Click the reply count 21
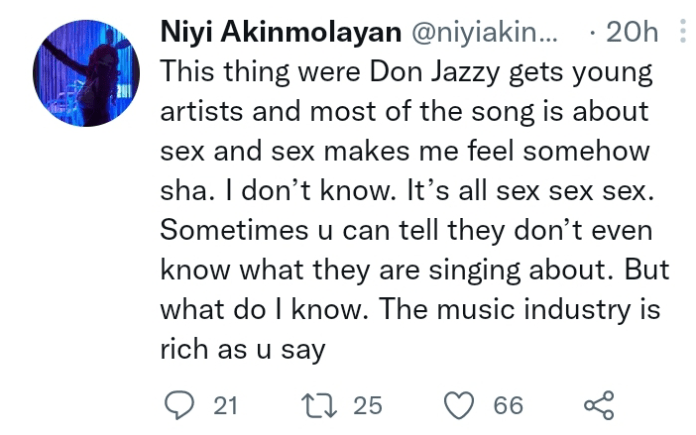696x435 pixels. (226, 405)
